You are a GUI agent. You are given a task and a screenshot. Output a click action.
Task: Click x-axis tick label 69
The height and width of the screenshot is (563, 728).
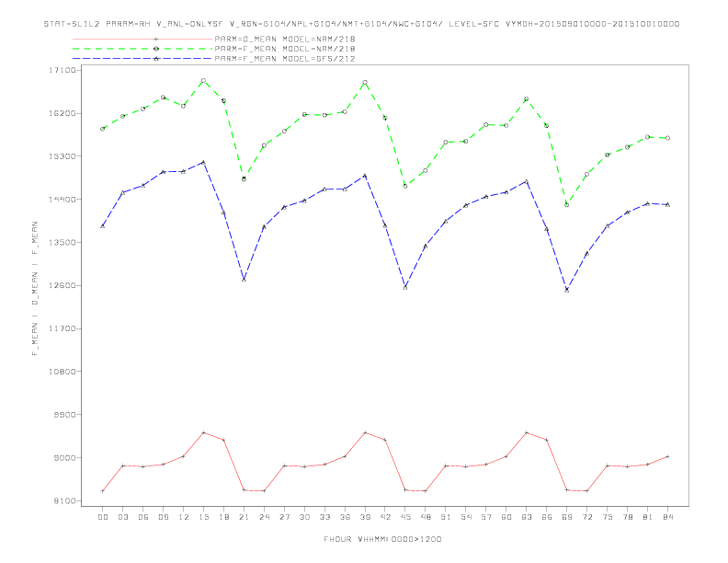(567, 517)
